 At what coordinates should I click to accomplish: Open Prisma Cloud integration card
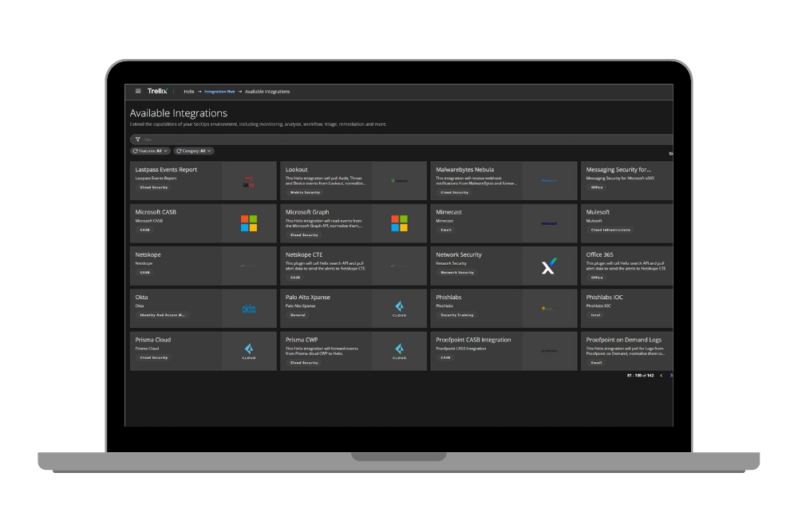click(x=203, y=352)
